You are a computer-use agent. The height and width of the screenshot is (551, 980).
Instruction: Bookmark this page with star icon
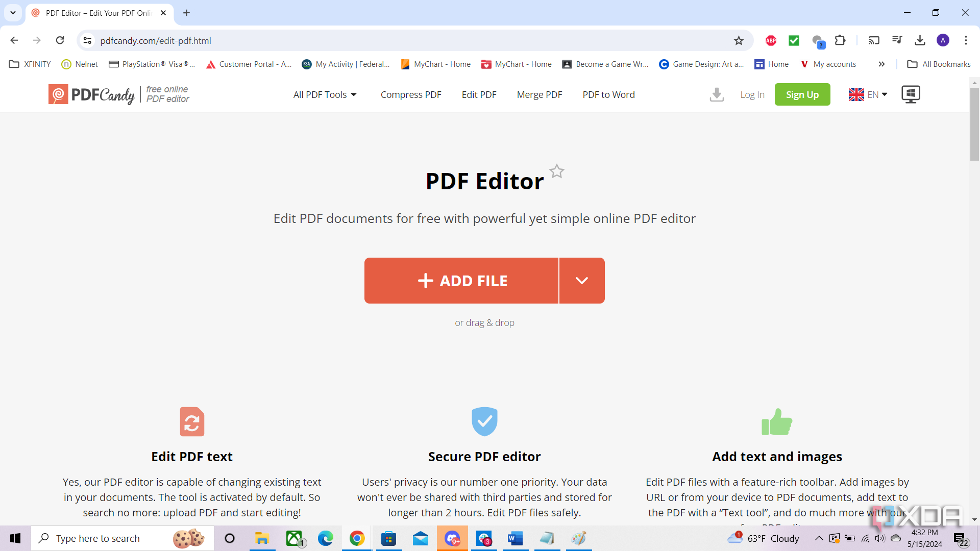pos(739,41)
